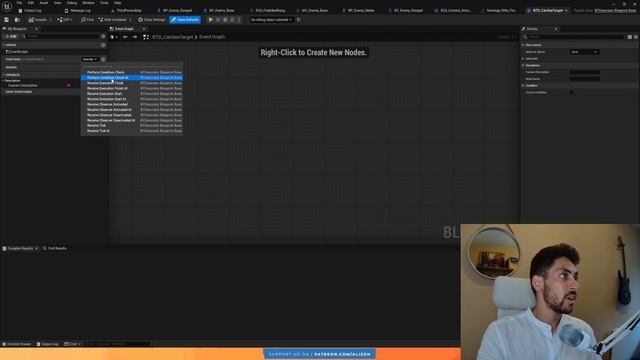Click the Event Graph breadcrumb
This screenshot has height=360, width=640.
pos(212,37)
